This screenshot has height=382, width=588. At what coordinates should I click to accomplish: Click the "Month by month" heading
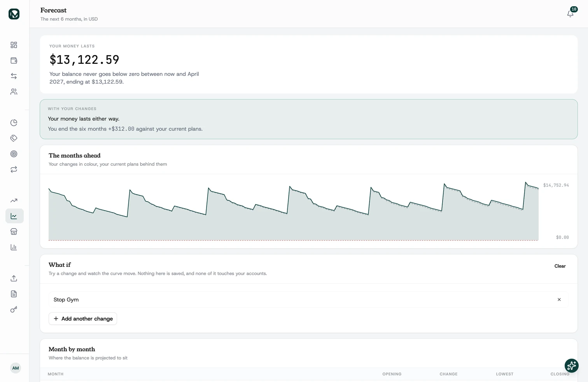(x=72, y=349)
